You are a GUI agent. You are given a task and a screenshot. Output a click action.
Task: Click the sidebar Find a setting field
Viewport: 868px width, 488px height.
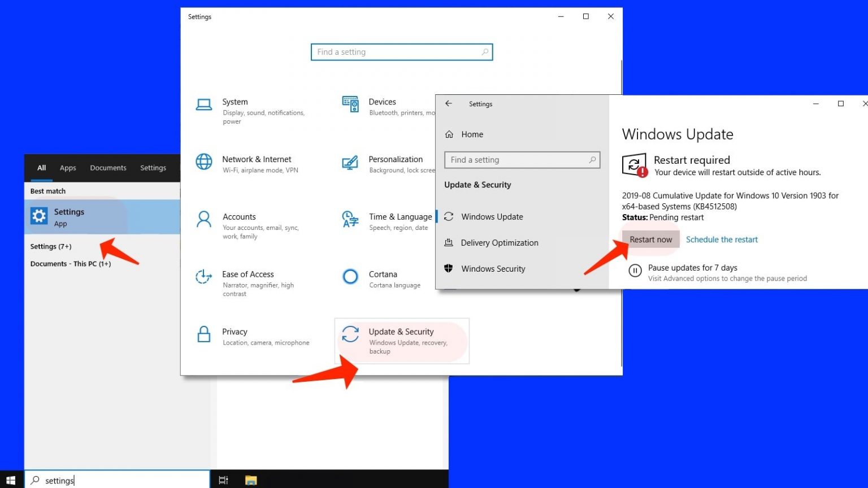(x=522, y=160)
